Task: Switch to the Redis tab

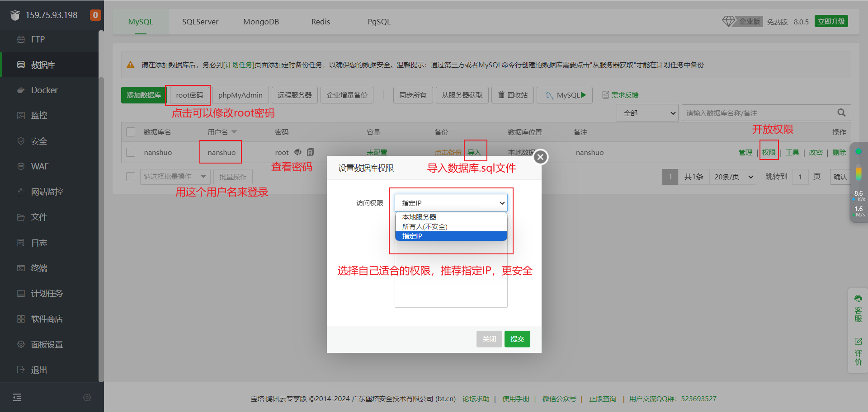Action: tap(321, 22)
